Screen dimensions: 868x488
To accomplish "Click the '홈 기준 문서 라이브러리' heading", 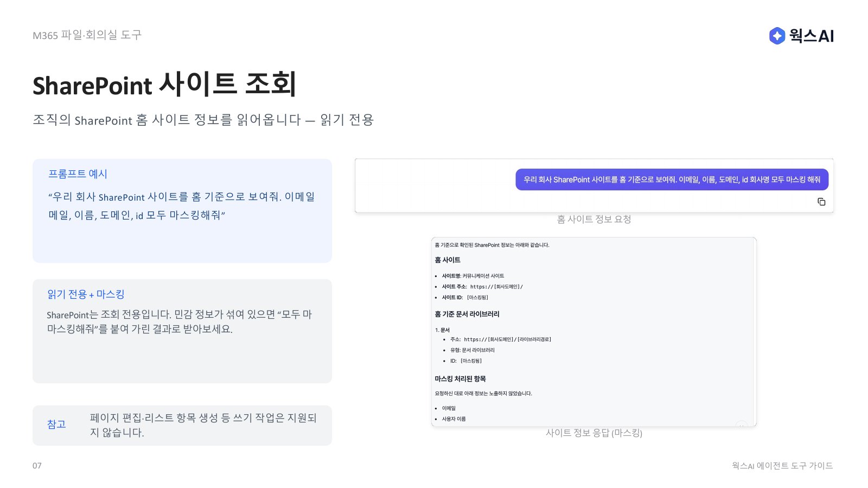I will [467, 314].
